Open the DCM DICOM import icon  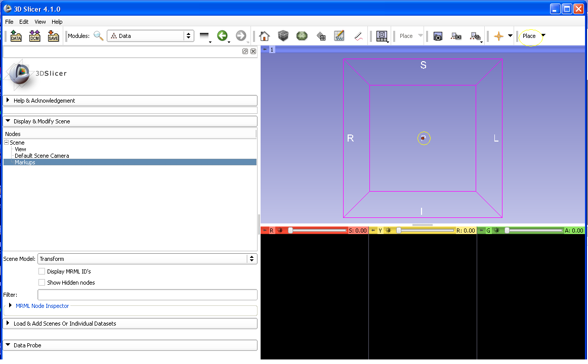pyautogui.click(x=34, y=36)
